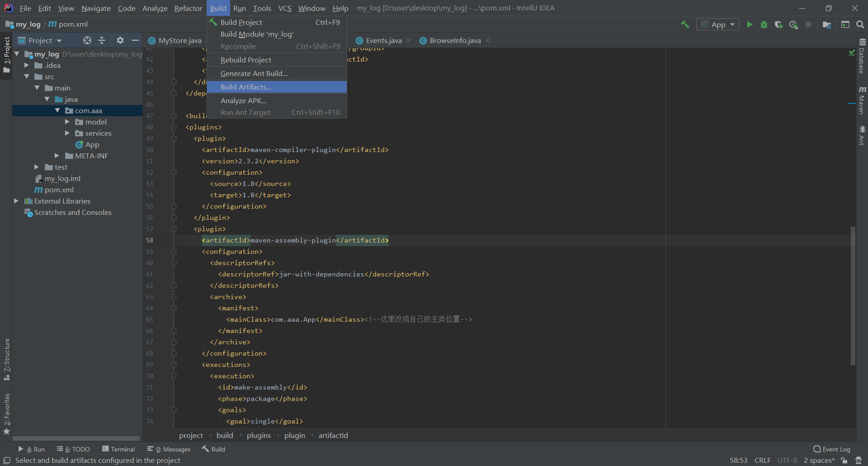
Task: Open the 6: TODO tool window
Action: 73,449
